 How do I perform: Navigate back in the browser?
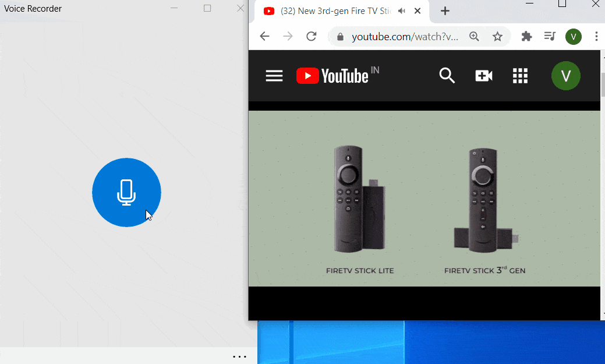coord(264,36)
